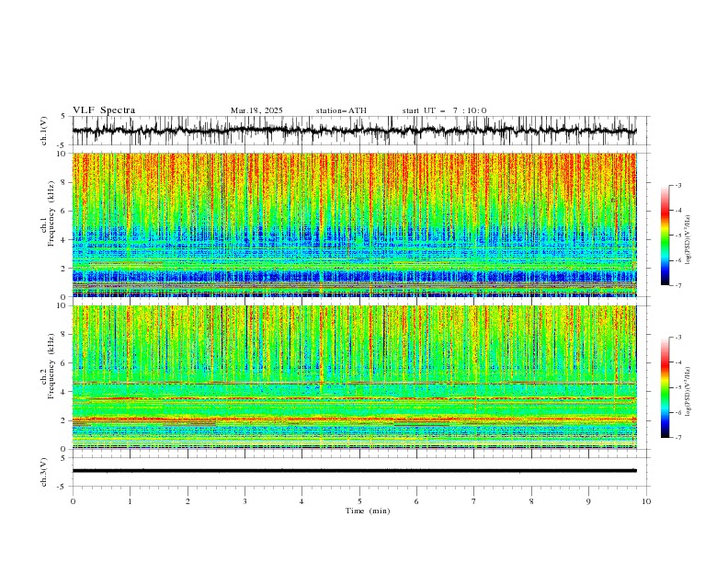Click the time axis tick label "3"
This screenshot has height=563, width=728.
[x=245, y=501]
